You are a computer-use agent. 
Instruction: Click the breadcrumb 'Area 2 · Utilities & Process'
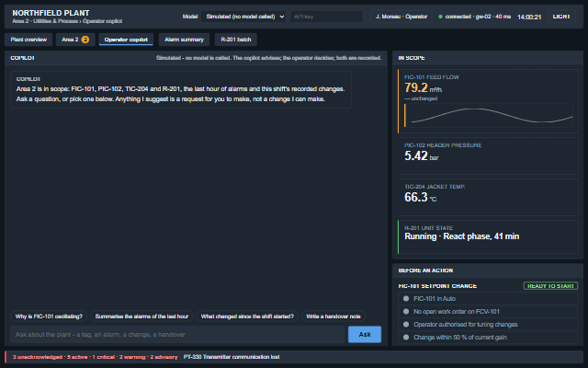(x=45, y=21)
